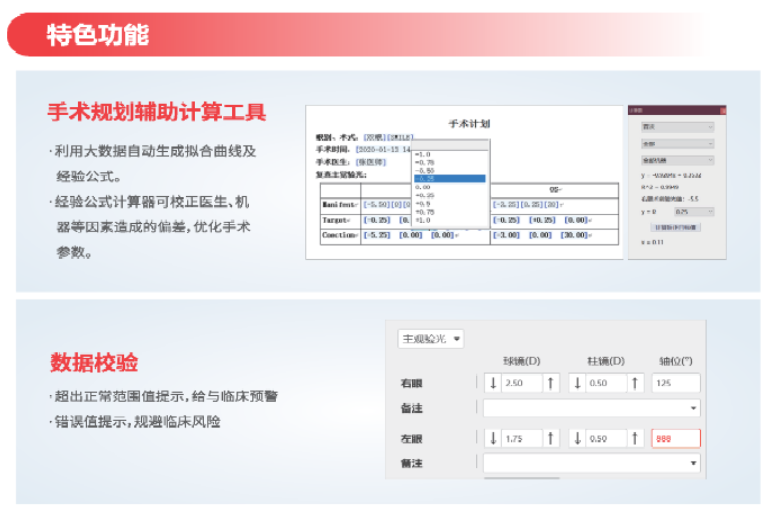Viewport: 767px width, 511px height.
Task: Decrease right eye cylinder value with down arrow
Action: click(x=579, y=384)
